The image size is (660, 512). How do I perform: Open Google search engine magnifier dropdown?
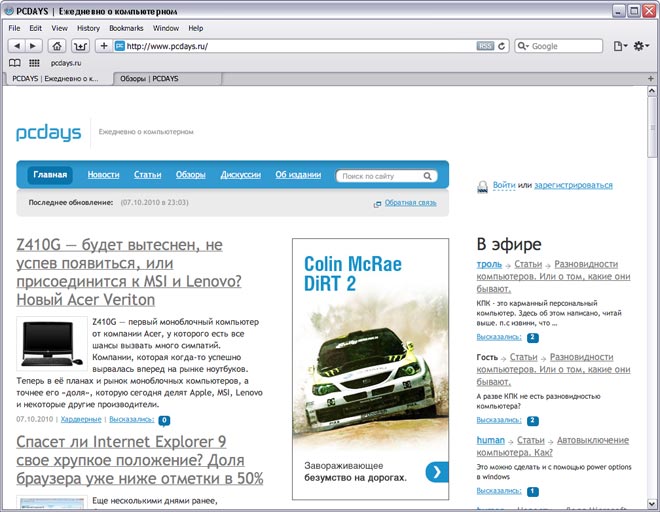523,46
